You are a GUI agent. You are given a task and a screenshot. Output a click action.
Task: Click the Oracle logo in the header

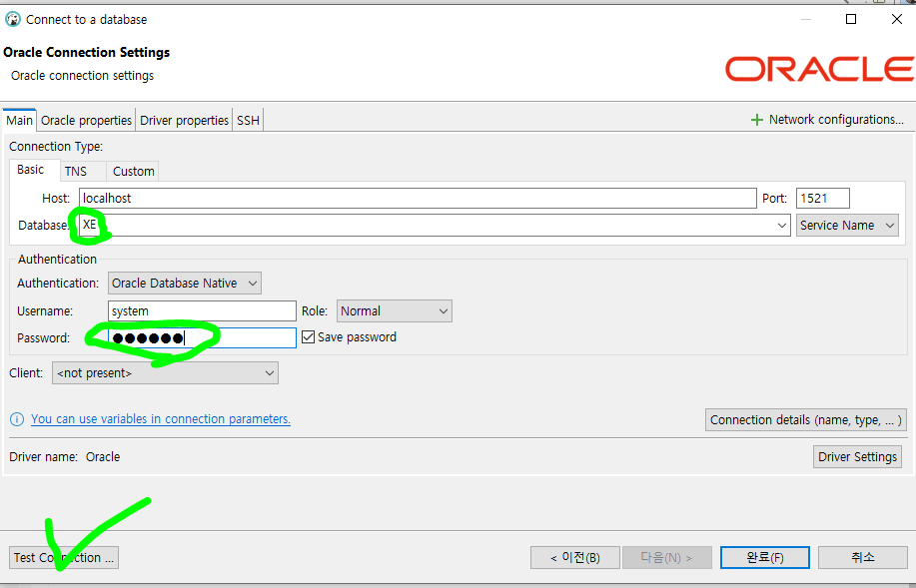pos(819,69)
